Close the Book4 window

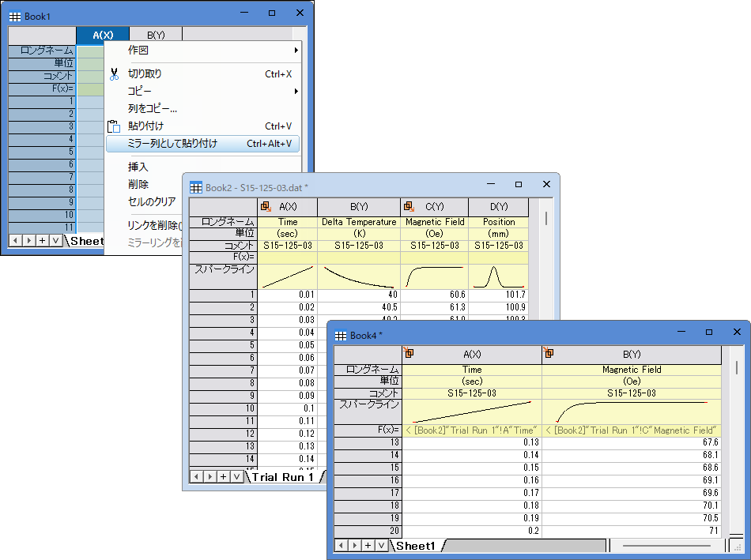[737, 332]
